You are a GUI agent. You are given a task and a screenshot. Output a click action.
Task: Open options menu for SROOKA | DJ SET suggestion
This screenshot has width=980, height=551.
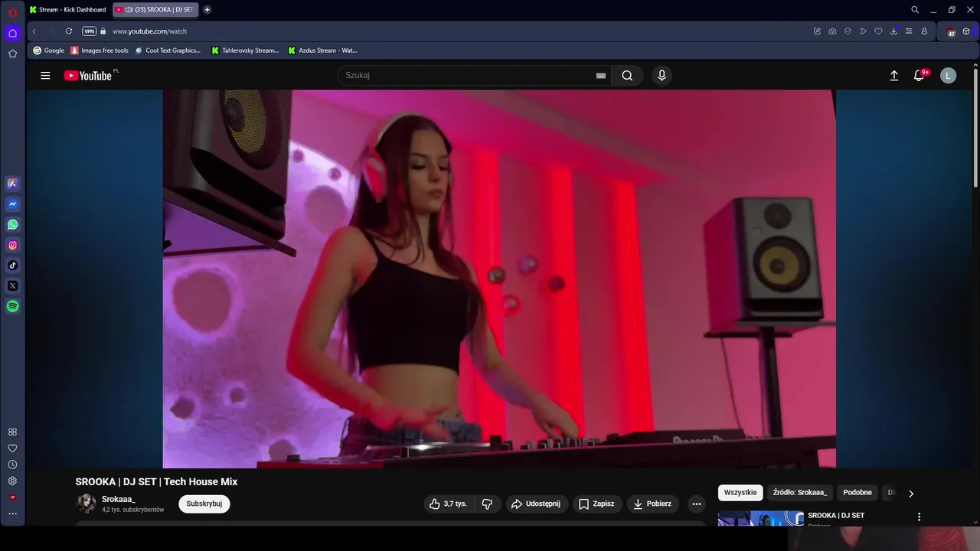click(919, 517)
